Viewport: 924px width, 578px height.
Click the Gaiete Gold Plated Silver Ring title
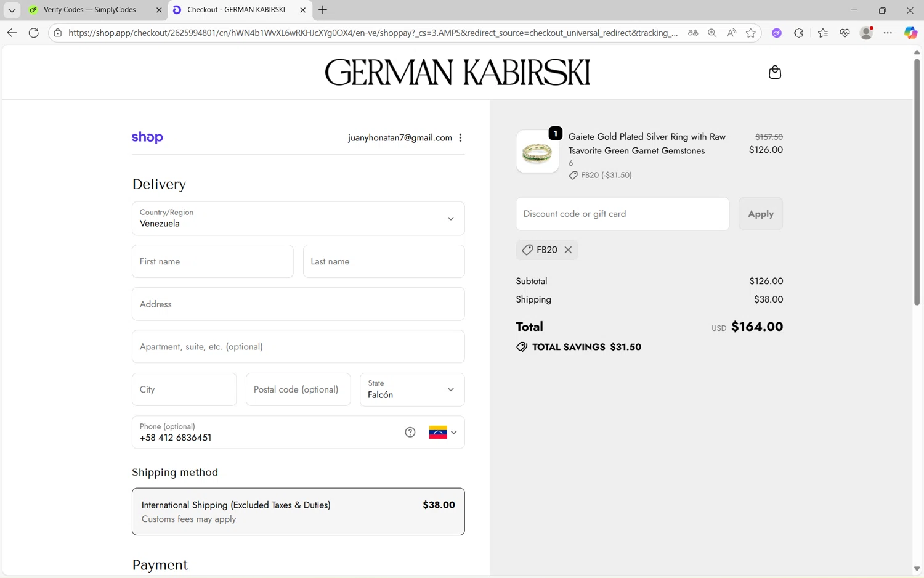coord(647,144)
